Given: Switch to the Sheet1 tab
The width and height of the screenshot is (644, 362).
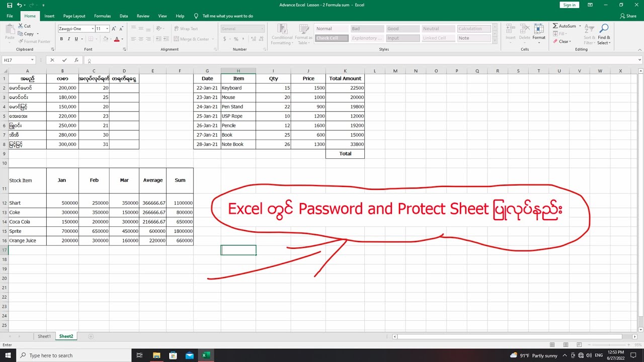Looking at the screenshot, I should coord(44,336).
